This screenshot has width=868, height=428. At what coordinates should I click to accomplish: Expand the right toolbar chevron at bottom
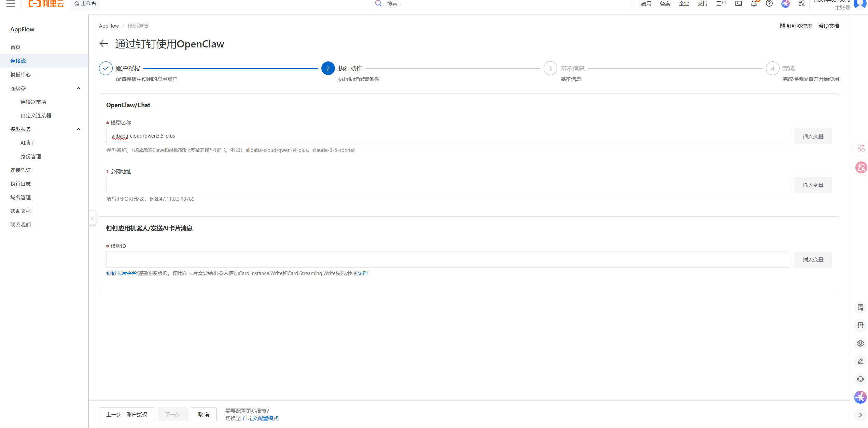[860, 415]
